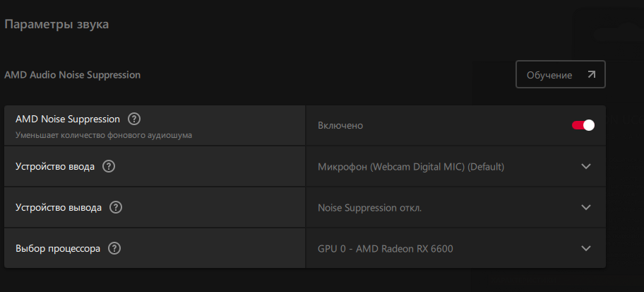Open help for AMD Noise Suppression
This screenshot has width=644, height=292.
coord(134,119)
